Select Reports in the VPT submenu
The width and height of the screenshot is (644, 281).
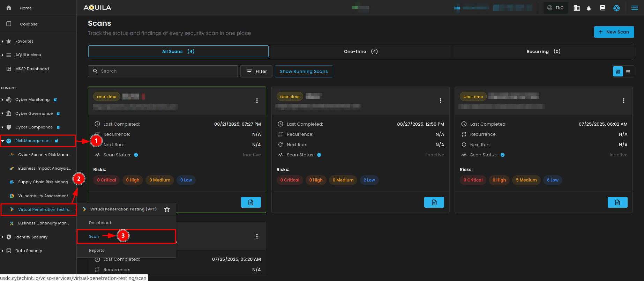pos(97,250)
